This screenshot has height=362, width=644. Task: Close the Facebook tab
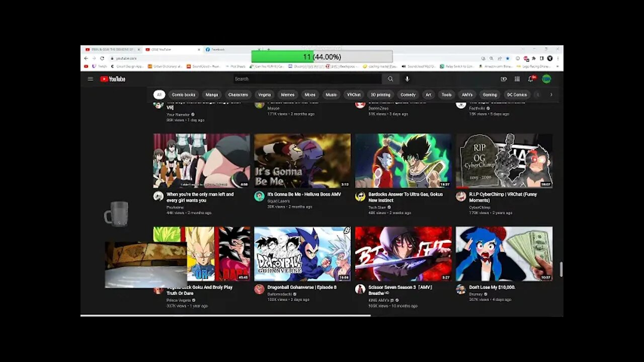[x=259, y=50]
